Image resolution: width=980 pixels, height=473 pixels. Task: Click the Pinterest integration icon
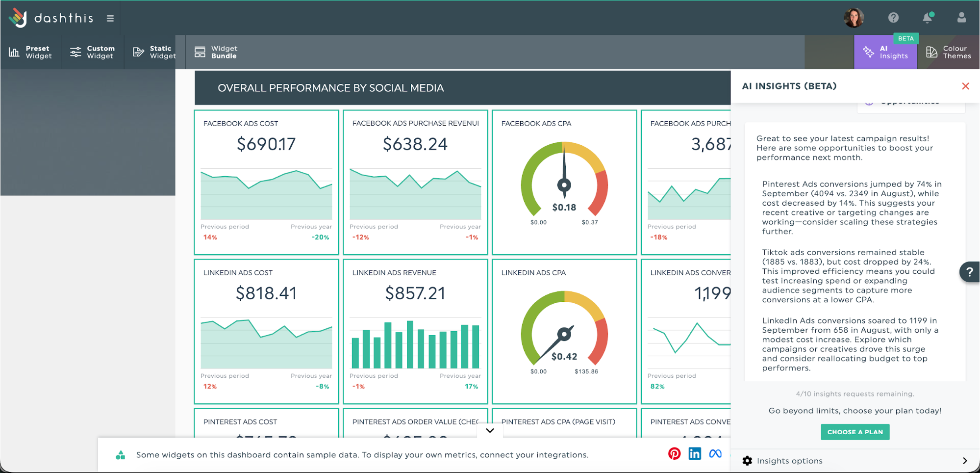(x=675, y=454)
